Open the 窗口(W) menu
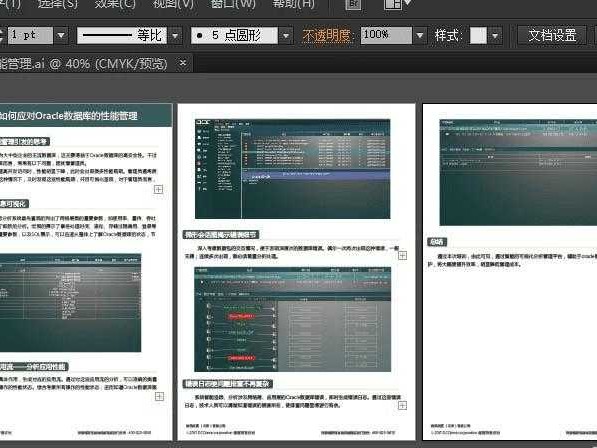The width and height of the screenshot is (597, 448). (x=233, y=4)
